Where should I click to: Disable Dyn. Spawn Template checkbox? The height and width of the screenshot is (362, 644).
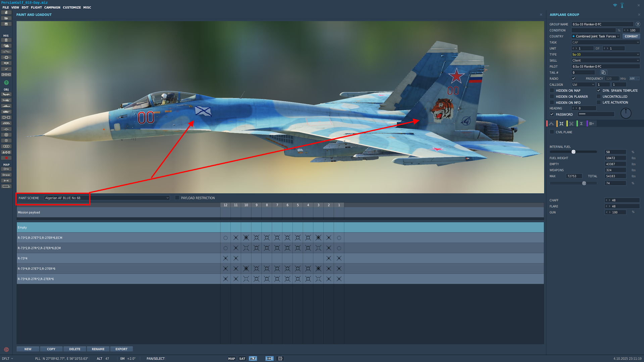(x=599, y=90)
